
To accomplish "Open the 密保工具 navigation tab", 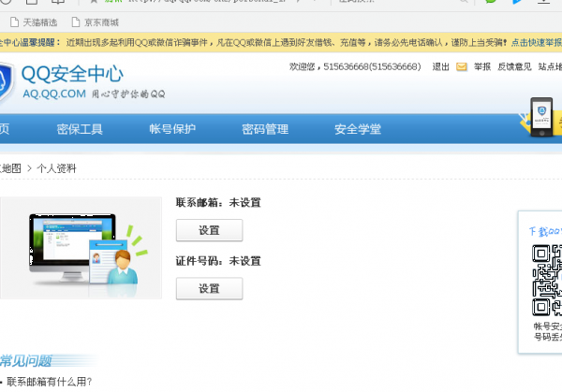I will pyautogui.click(x=80, y=129).
